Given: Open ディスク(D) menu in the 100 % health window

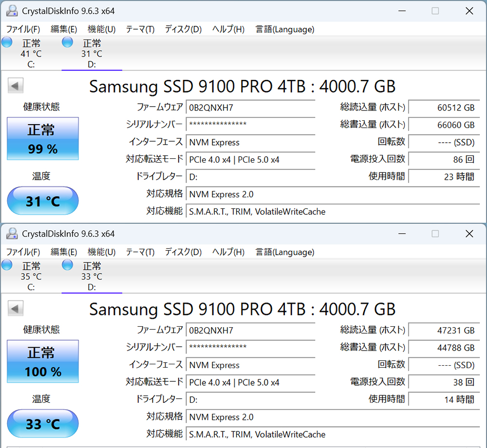Looking at the screenshot, I should click(x=183, y=252).
